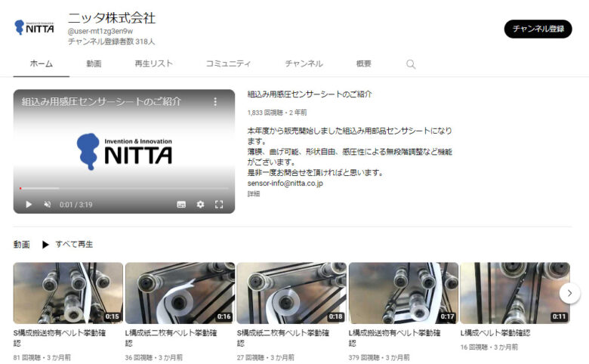This screenshot has height=364, width=589.
Task: Click the 27 回視聴 view count text
Action: pyautogui.click(x=251, y=358)
